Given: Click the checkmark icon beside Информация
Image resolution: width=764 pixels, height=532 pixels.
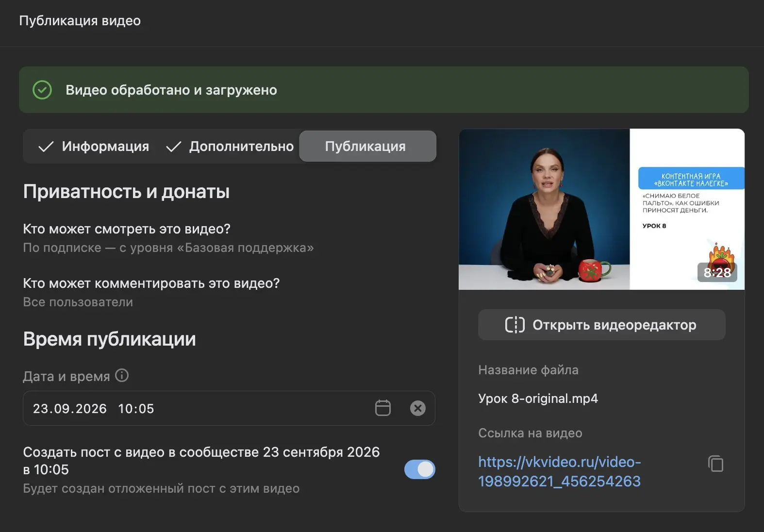Looking at the screenshot, I should tap(46, 147).
